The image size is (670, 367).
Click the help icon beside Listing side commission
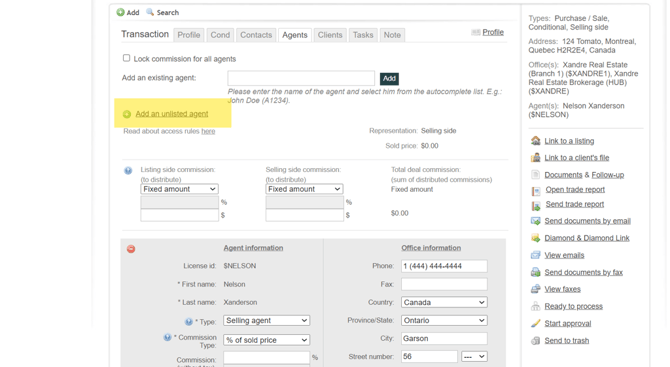pos(128,170)
